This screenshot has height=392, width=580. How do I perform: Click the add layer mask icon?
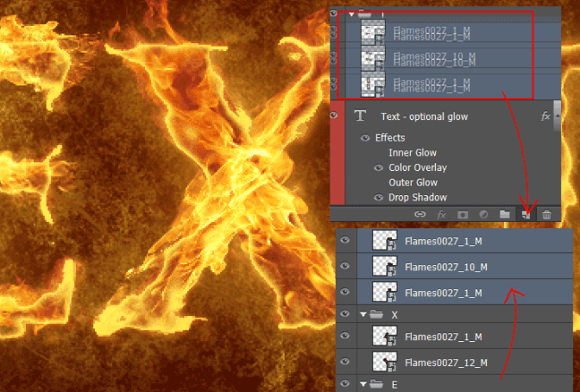click(463, 213)
